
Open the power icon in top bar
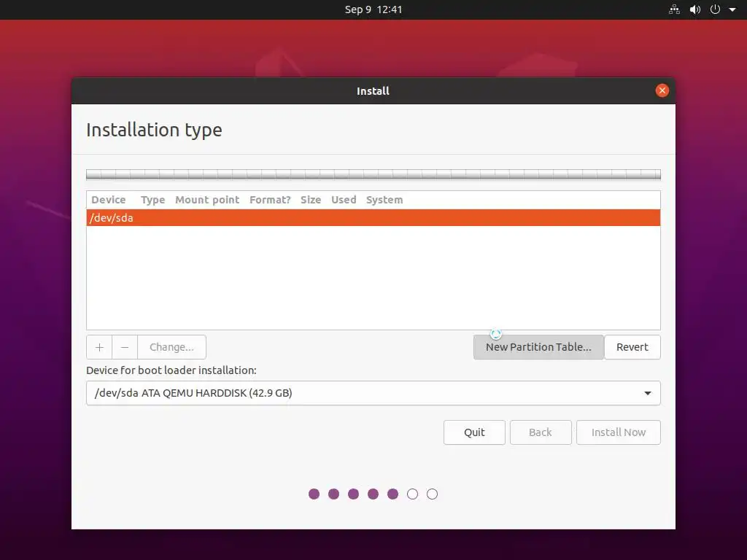[x=715, y=9]
